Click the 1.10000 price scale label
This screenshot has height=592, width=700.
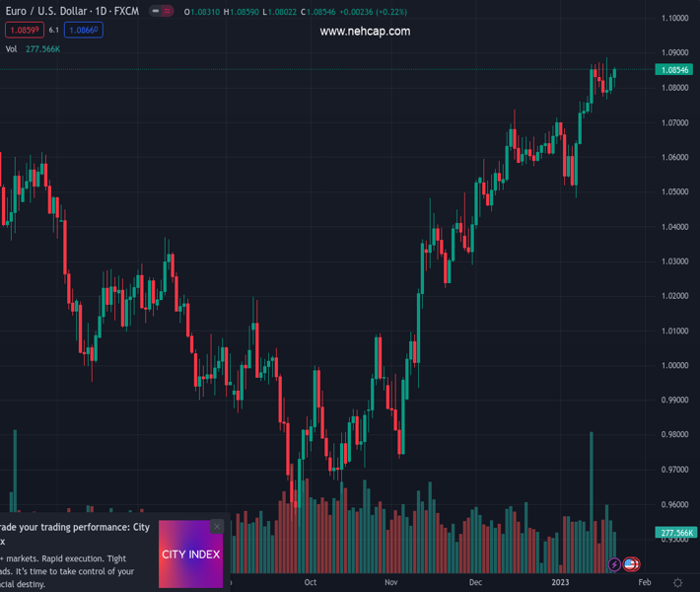pos(675,19)
